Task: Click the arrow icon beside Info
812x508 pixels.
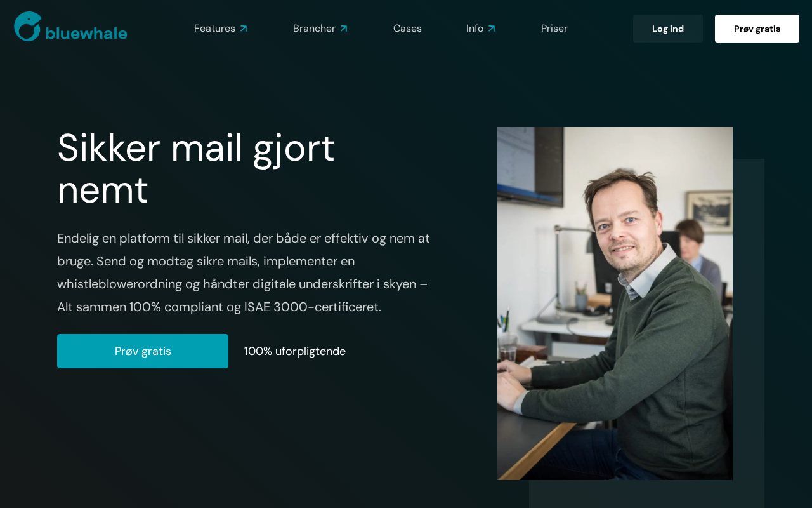Action: (492, 29)
